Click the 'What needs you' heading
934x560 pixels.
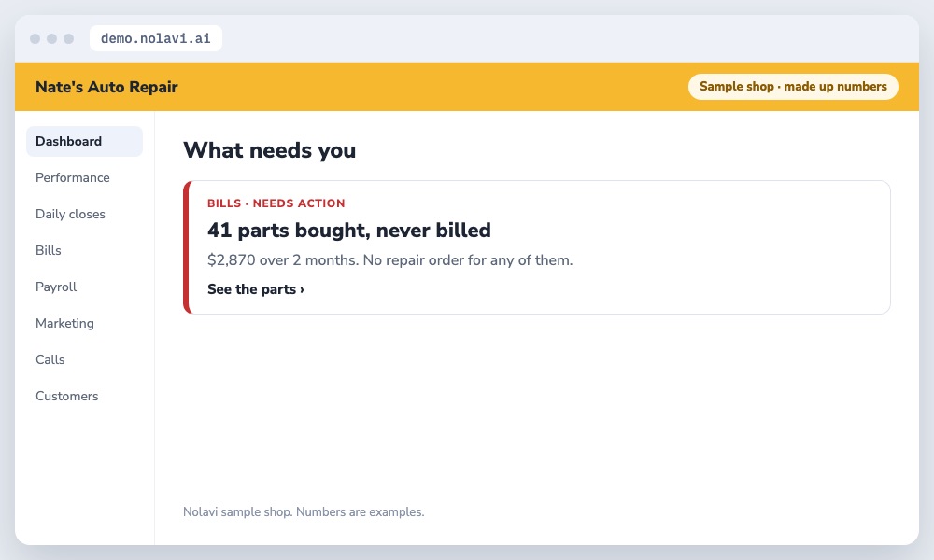click(269, 150)
